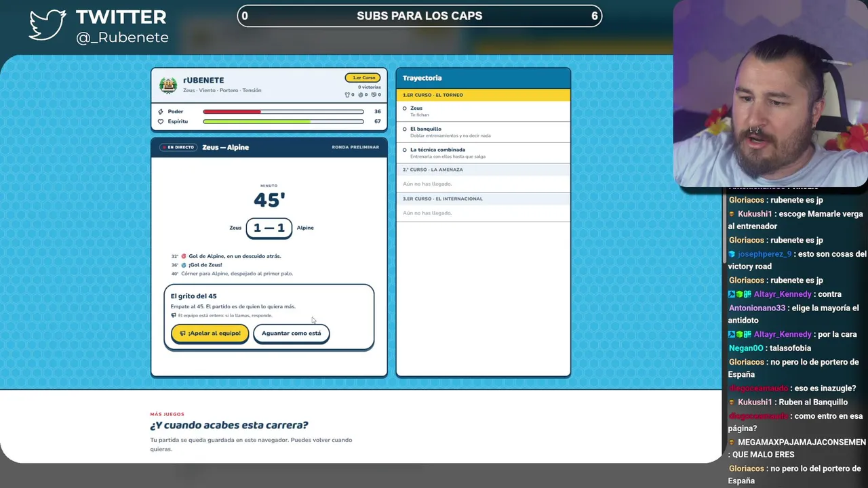This screenshot has height=488, width=868.
Task: Click the josephperez_9 username in chat
Action: 764,254
